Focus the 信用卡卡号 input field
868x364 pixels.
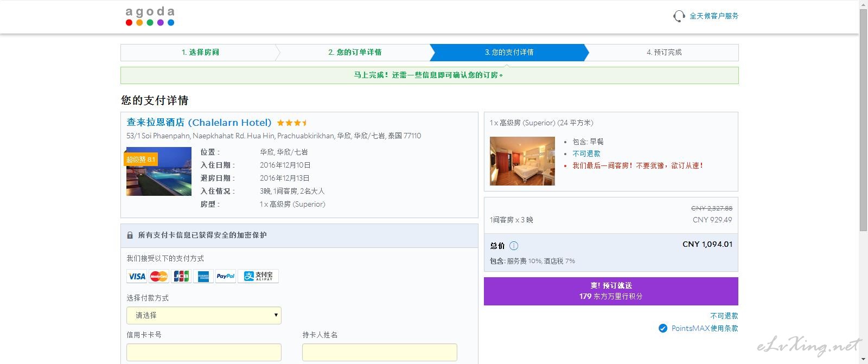pyautogui.click(x=204, y=352)
